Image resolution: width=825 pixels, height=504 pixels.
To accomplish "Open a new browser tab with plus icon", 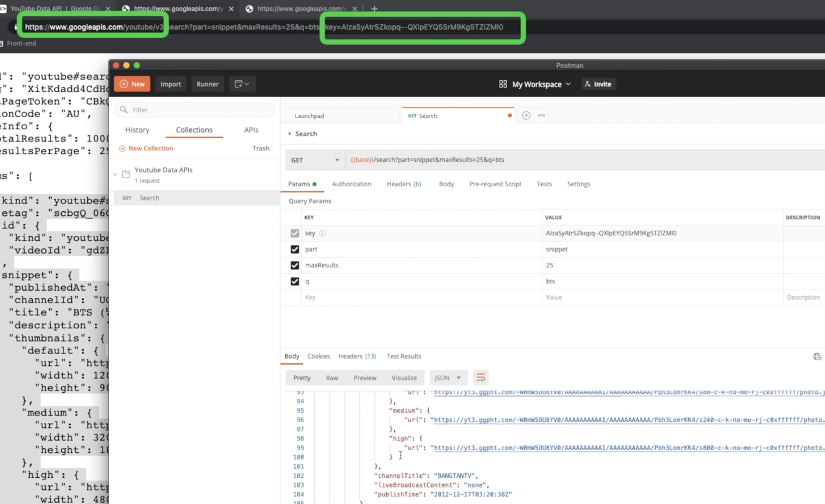I will (x=374, y=8).
